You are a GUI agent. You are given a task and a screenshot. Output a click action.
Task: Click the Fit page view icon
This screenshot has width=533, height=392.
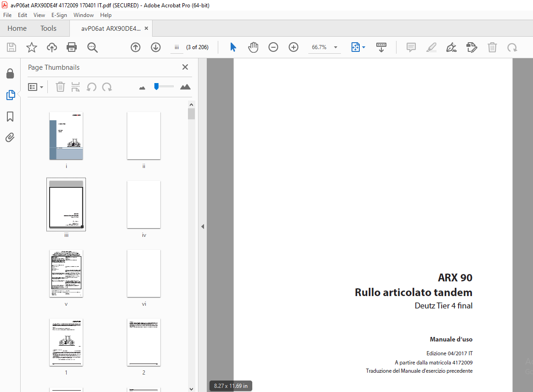click(355, 47)
